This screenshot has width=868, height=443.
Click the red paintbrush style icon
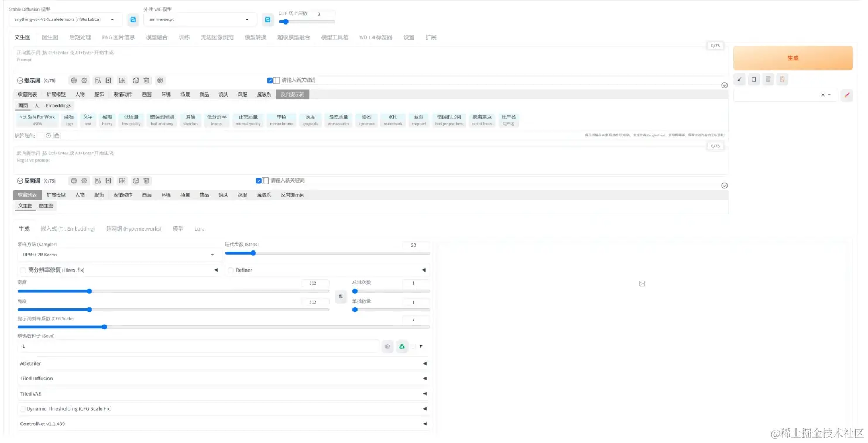click(847, 95)
